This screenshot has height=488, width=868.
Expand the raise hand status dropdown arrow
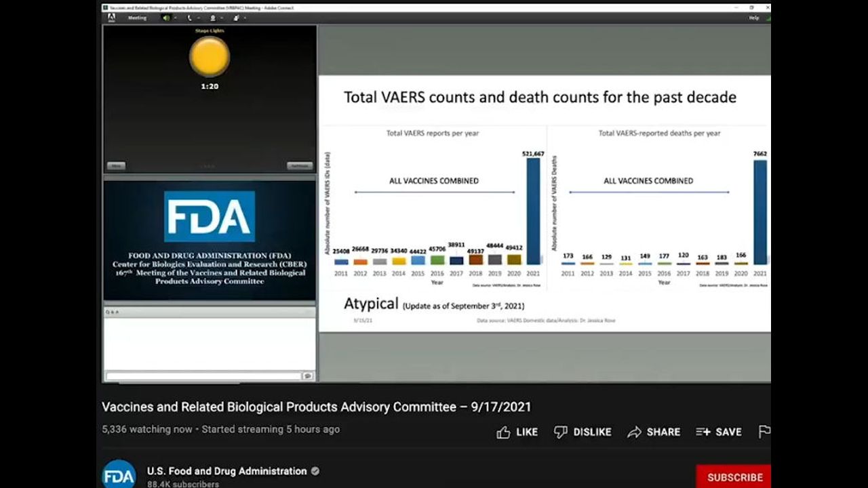[x=245, y=18]
